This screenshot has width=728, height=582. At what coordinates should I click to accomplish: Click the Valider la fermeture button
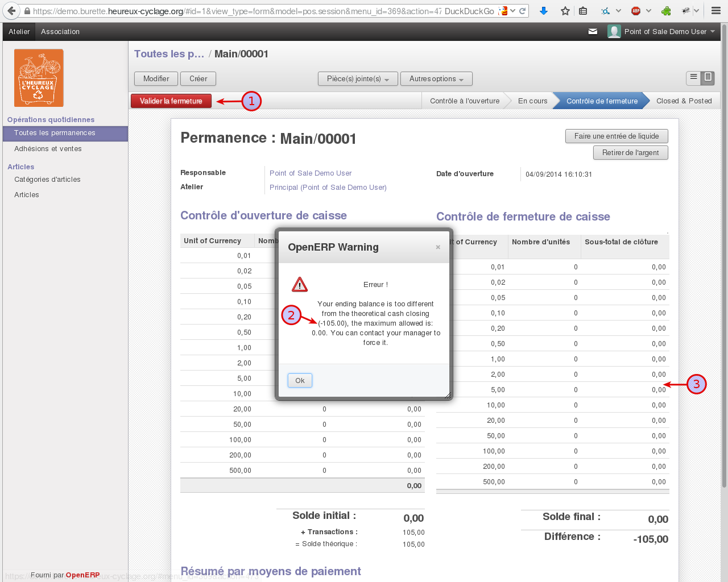[x=171, y=101]
